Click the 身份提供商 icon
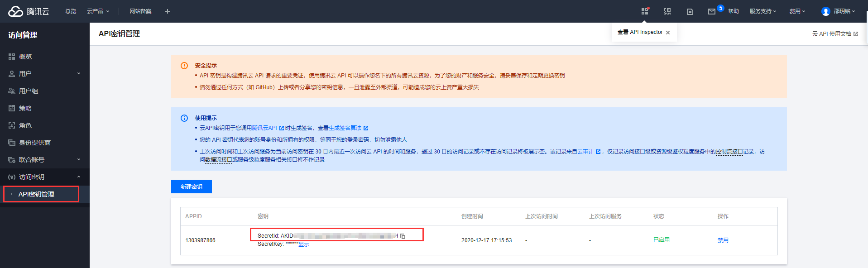The width and height of the screenshot is (868, 268). [x=12, y=143]
